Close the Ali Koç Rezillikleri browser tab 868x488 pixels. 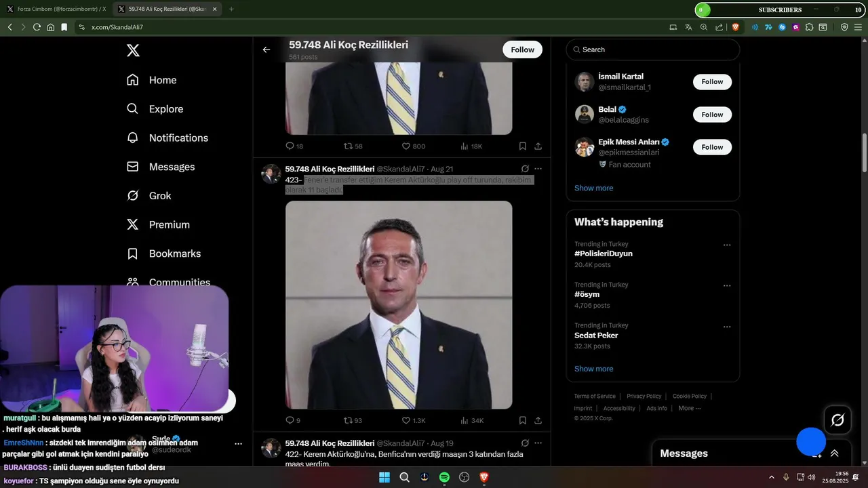coord(215,9)
